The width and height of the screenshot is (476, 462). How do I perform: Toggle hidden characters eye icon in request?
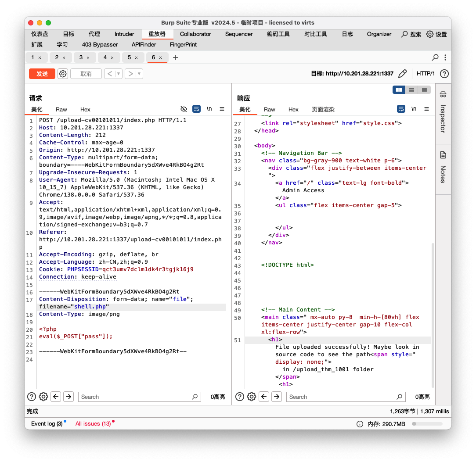click(x=184, y=109)
